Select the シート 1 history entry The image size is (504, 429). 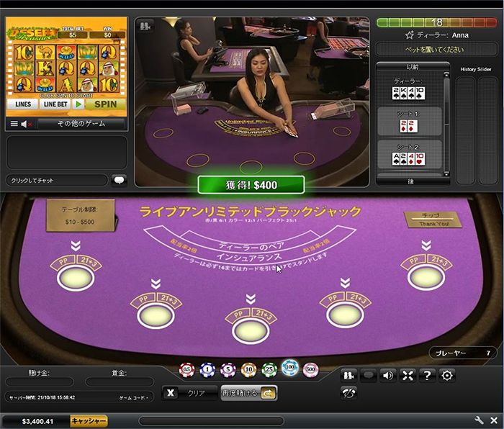[409, 121]
